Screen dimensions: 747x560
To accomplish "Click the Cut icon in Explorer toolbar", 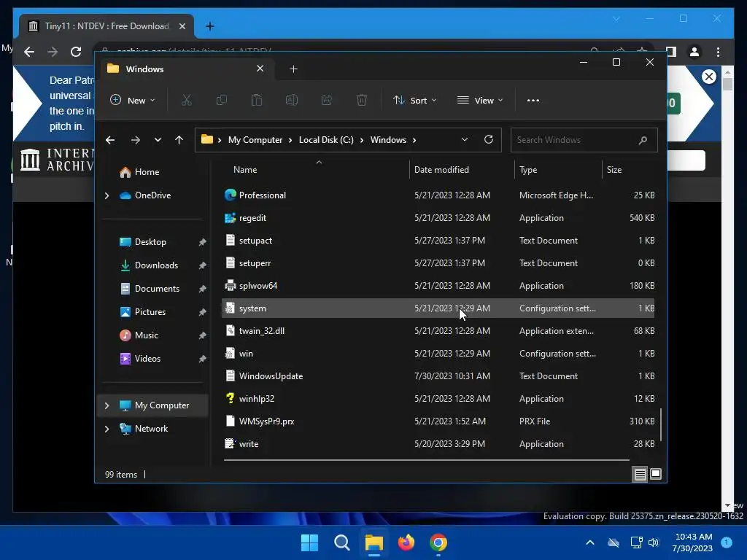I will tap(186, 101).
